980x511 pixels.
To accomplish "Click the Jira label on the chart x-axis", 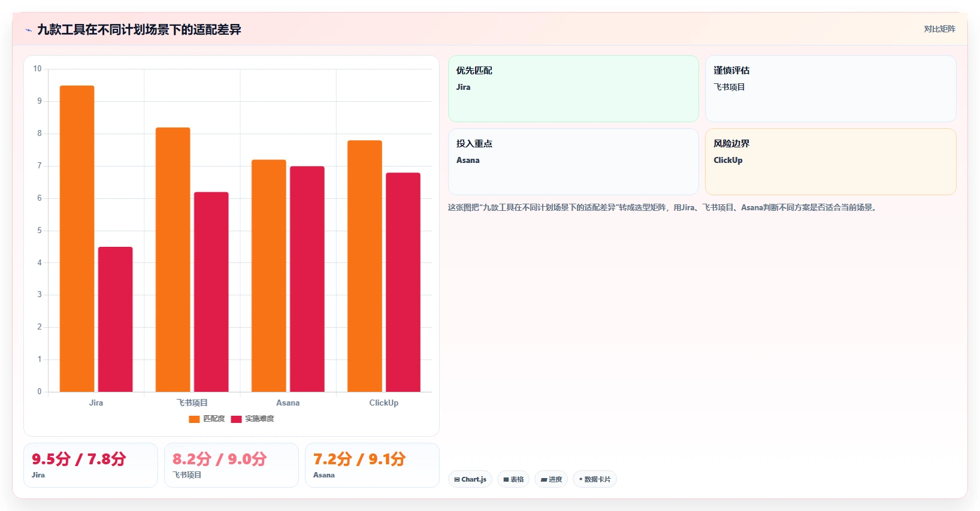I will click(96, 403).
